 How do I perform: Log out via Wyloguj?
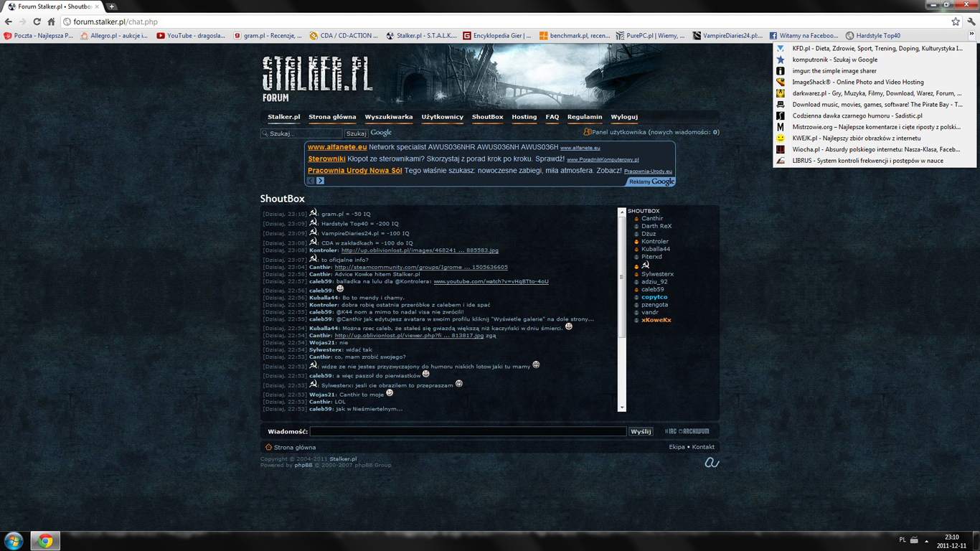624,117
